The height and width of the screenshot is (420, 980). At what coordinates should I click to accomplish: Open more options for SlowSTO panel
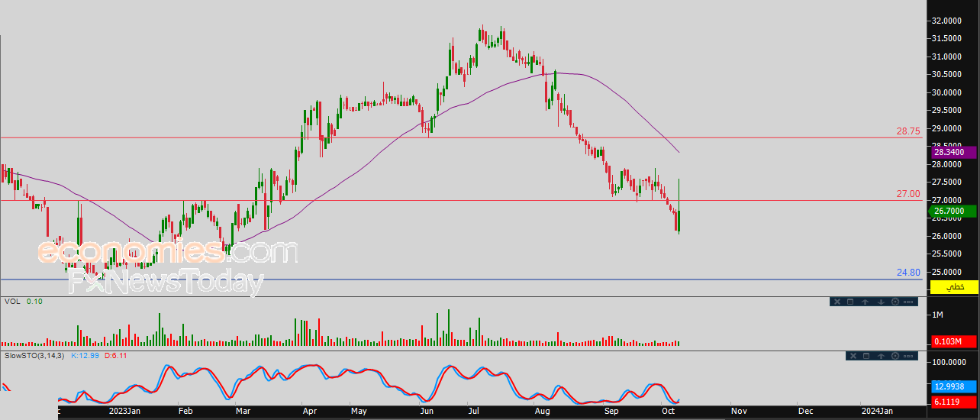click(908, 356)
